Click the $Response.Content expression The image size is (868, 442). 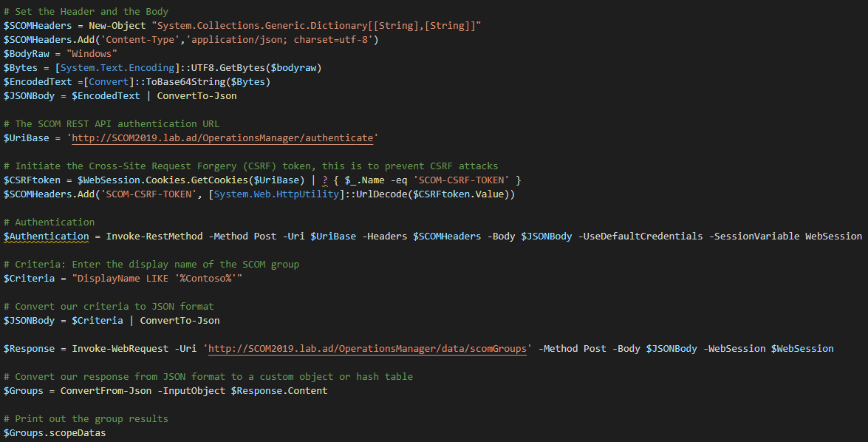coord(279,391)
